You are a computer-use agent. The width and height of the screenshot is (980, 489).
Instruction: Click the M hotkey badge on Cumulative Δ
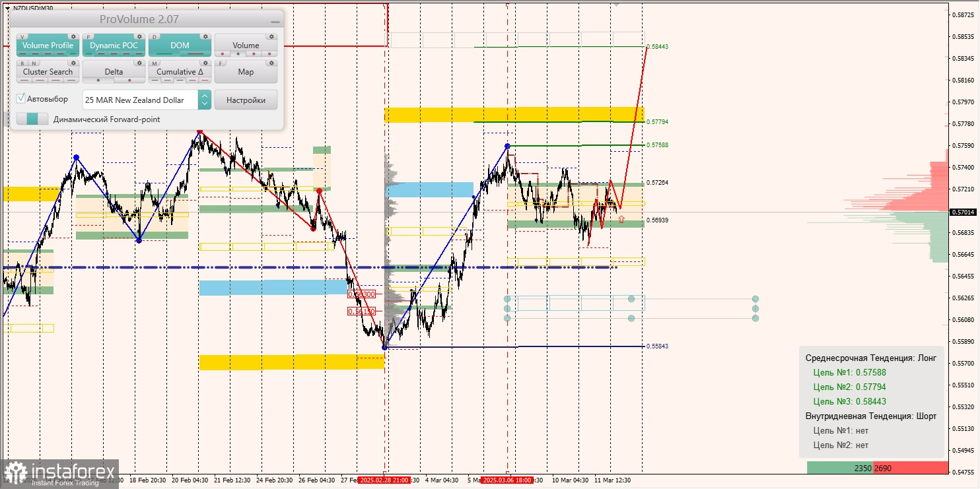pos(155,63)
